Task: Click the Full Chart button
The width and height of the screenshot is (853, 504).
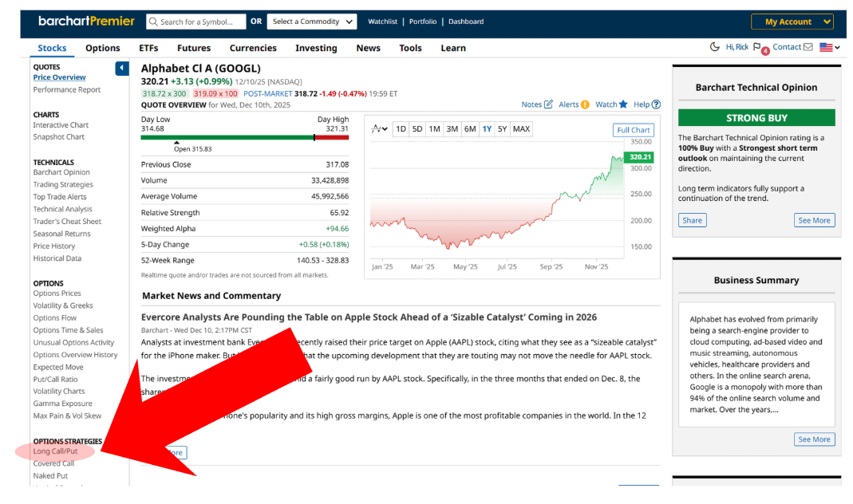Action: 634,130
